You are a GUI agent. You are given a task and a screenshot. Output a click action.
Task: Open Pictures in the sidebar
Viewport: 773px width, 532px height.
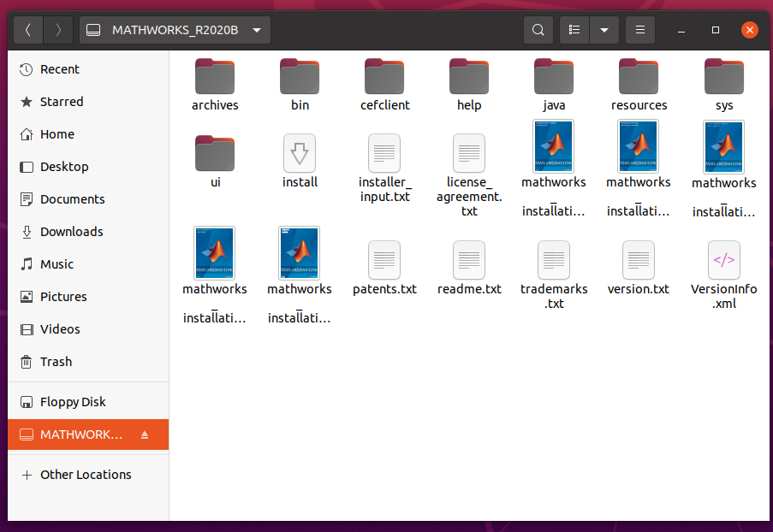[88, 297]
